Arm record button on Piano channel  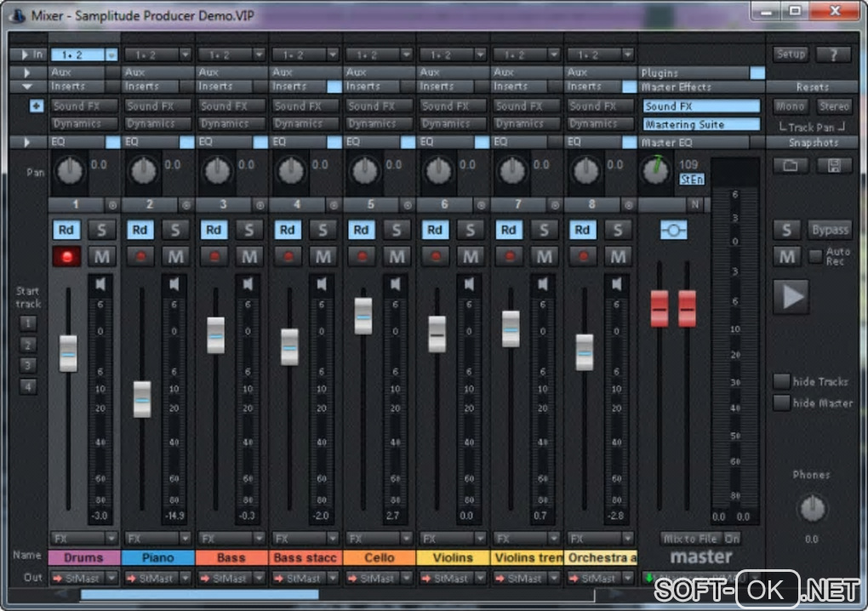click(140, 256)
